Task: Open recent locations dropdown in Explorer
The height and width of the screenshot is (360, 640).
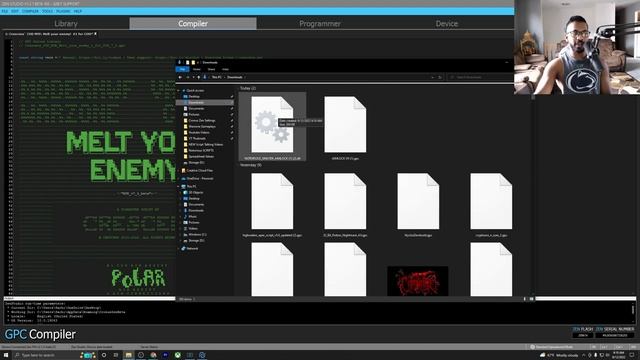Action: tap(193, 77)
